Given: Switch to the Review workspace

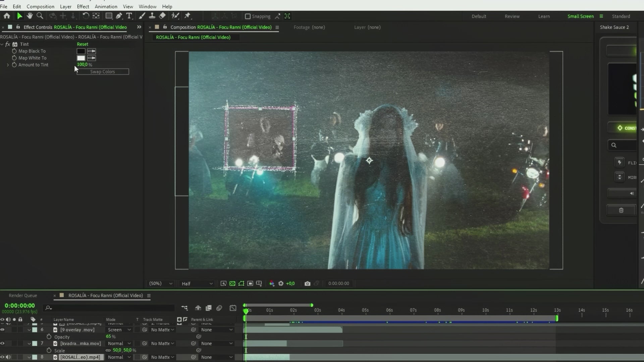Looking at the screenshot, I should tap(512, 16).
